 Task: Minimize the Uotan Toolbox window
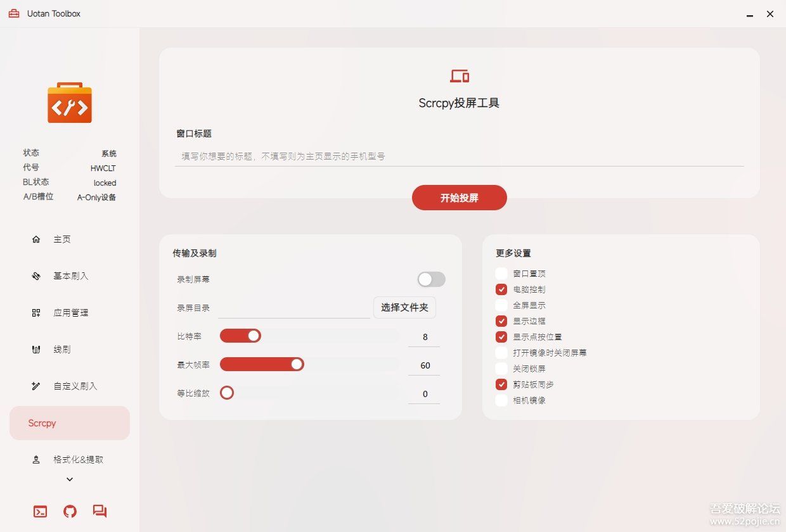(x=750, y=14)
